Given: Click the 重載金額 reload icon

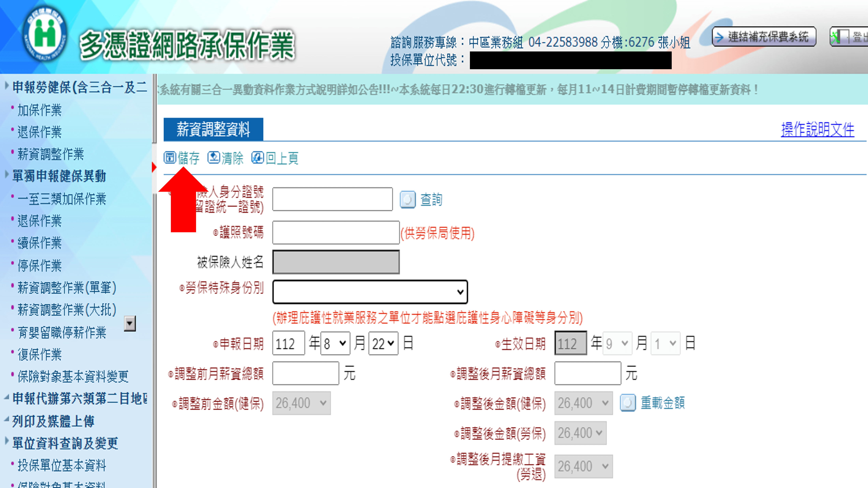Looking at the screenshot, I should (628, 403).
